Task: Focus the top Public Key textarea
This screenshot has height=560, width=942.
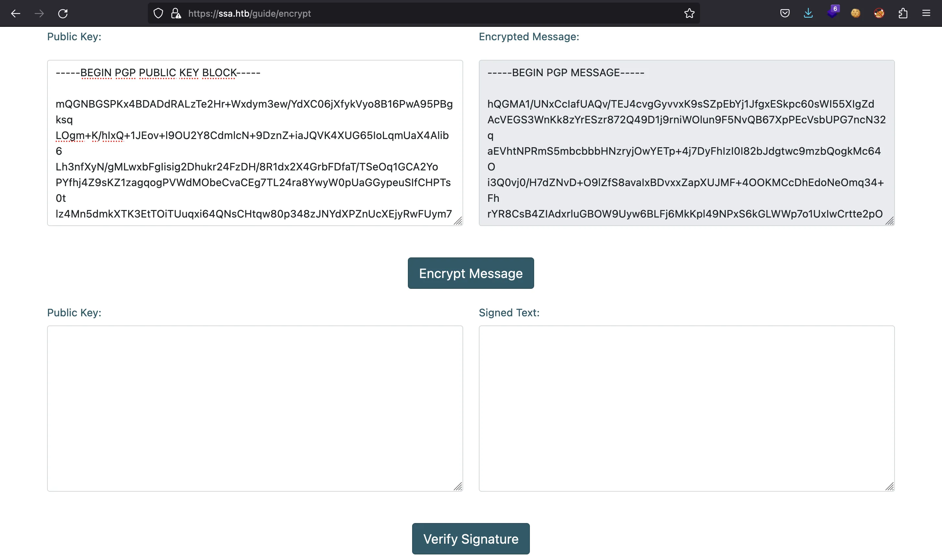Action: coord(255,143)
